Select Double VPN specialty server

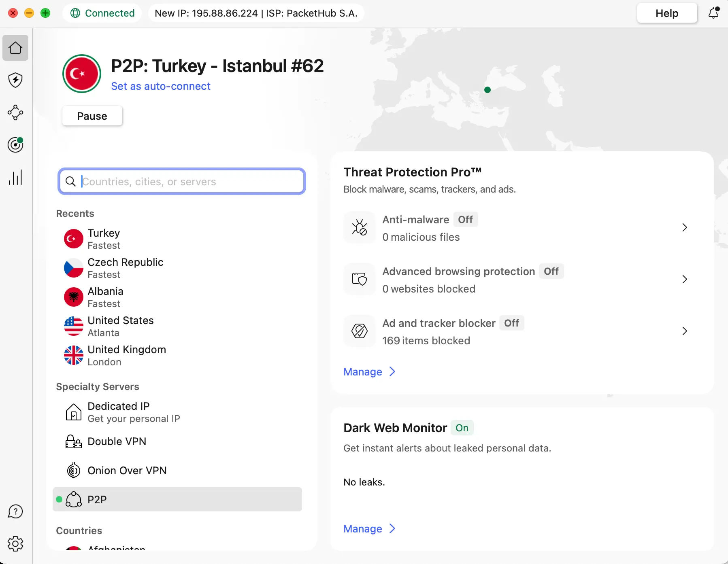point(117,441)
